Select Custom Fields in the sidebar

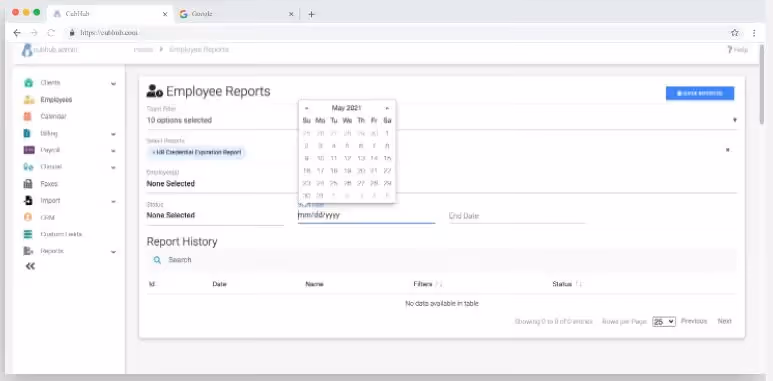(61, 234)
